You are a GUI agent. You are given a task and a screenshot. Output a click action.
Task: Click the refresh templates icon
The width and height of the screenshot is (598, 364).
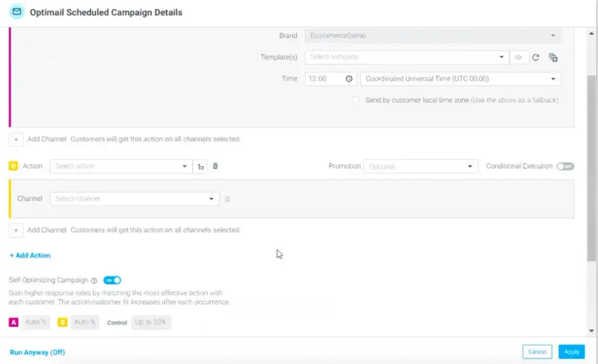pos(536,57)
